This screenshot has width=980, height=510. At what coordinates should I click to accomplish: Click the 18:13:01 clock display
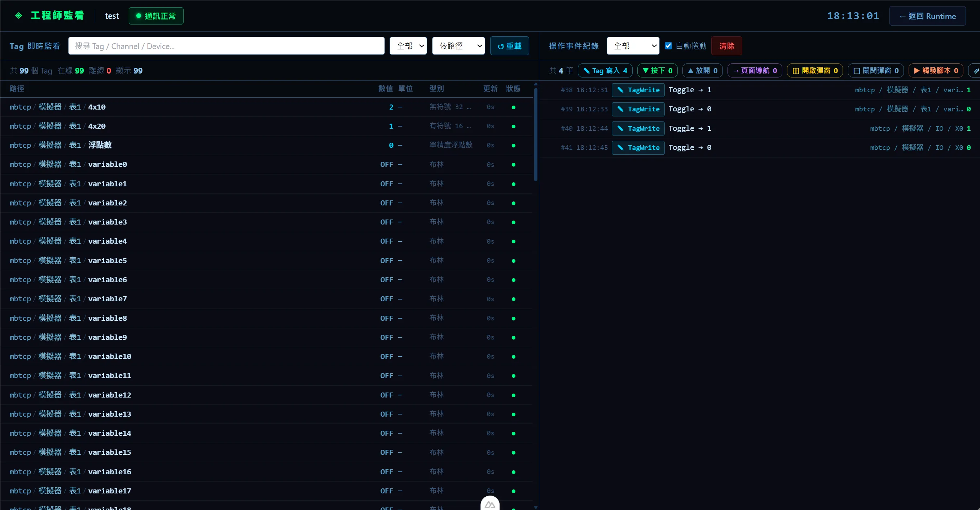[853, 16]
